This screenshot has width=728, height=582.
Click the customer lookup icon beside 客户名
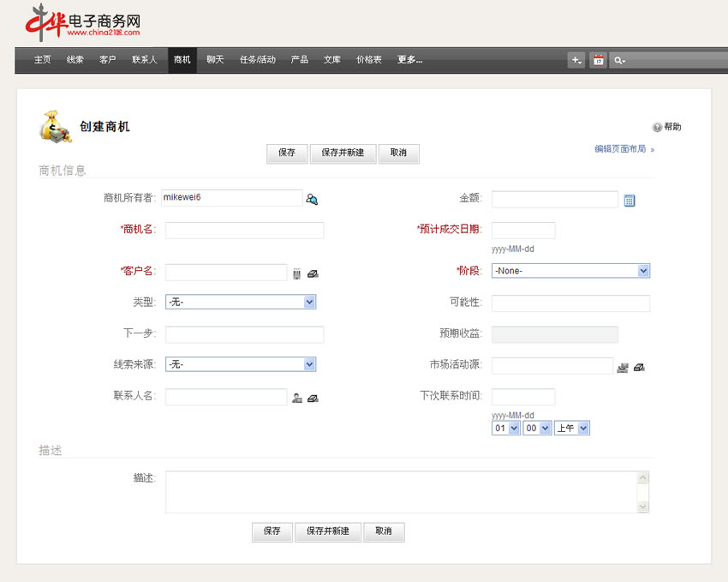point(296,273)
